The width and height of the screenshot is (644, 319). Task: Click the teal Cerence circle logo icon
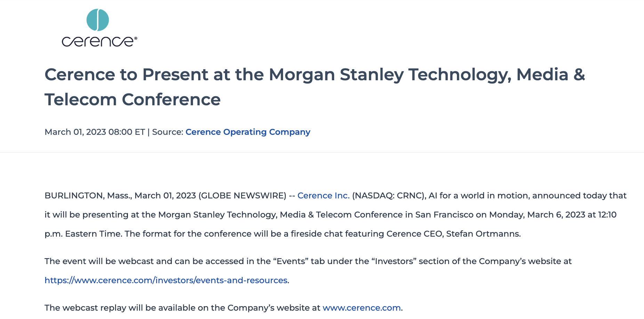[x=98, y=20]
